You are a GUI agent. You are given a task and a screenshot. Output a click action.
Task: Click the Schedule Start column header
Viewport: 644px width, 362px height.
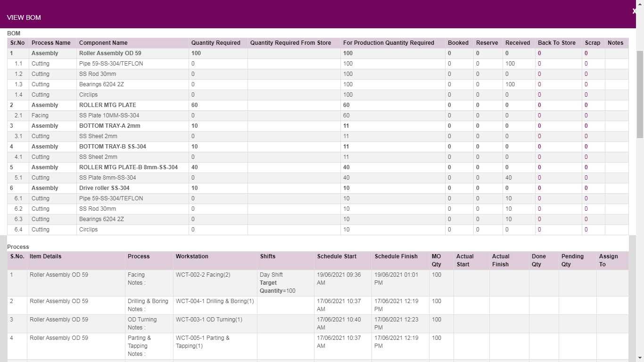click(337, 256)
